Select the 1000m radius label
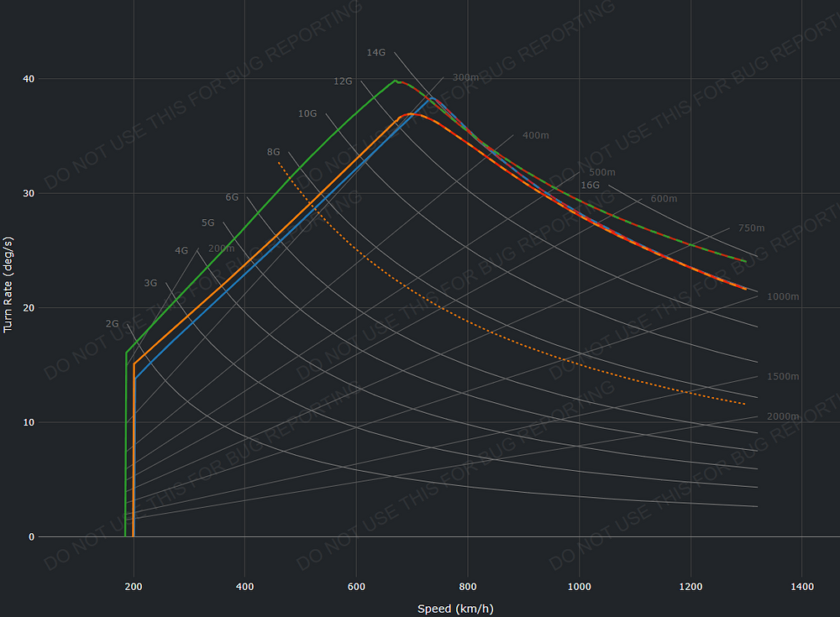Viewport: 840px width, 617px height. pos(783,297)
